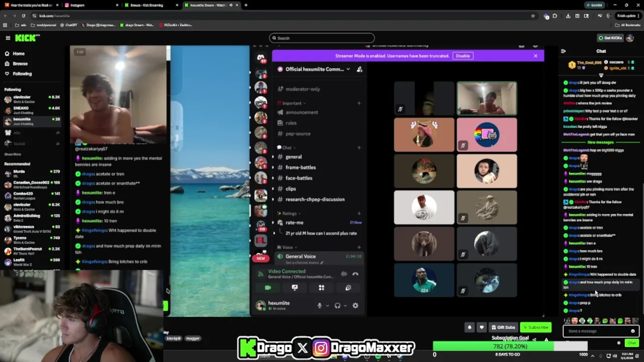This screenshot has width=644, height=362.
Task: Open the clavicular followed channel
Action: [x=32, y=99]
